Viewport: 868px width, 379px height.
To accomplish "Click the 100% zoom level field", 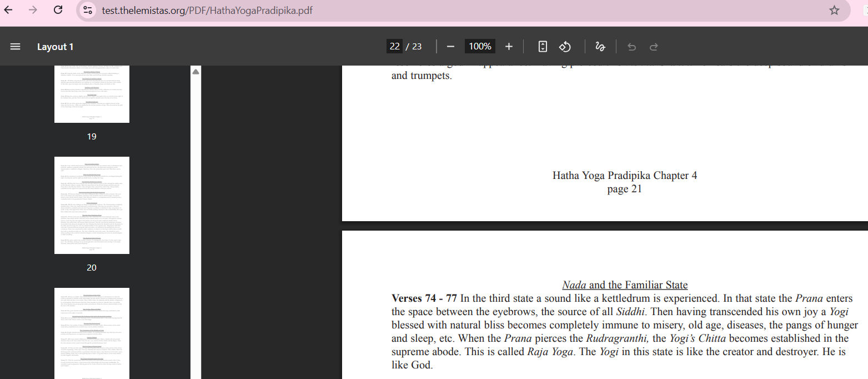I will coord(480,47).
